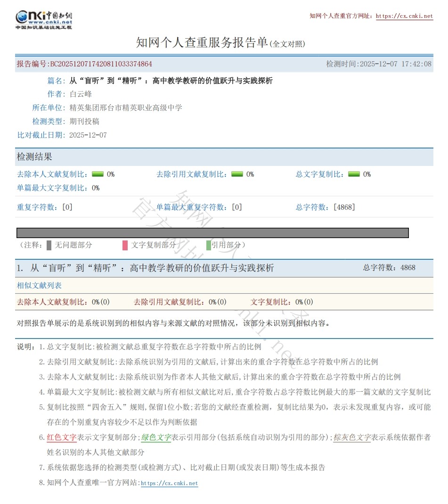448x504 pixels.
Task: Click the green bar beside 总文字复制比
Action: 354,174
